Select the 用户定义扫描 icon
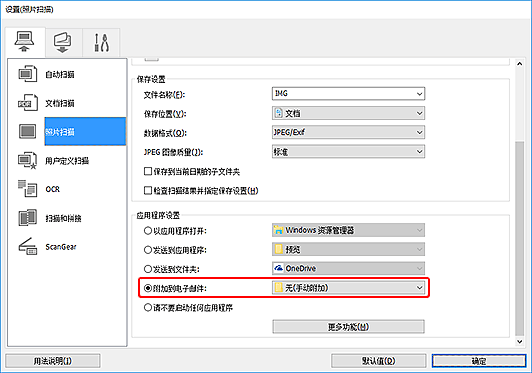Screen dimensions: 532x373 point(27,160)
